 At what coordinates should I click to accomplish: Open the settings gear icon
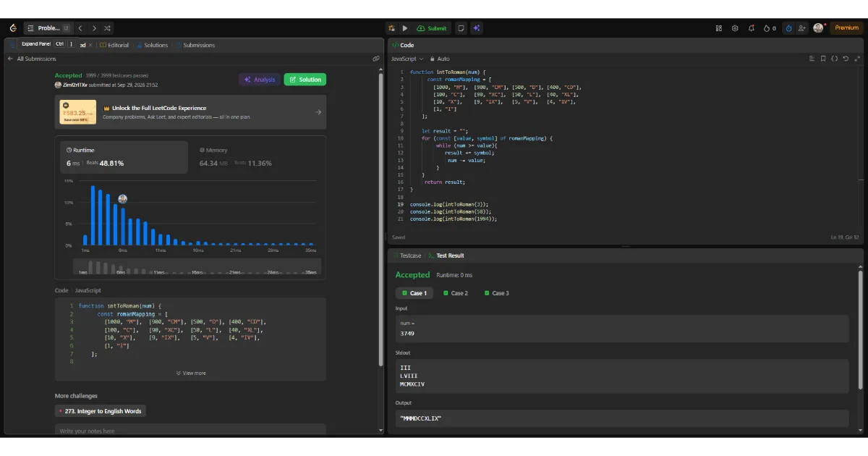[735, 28]
